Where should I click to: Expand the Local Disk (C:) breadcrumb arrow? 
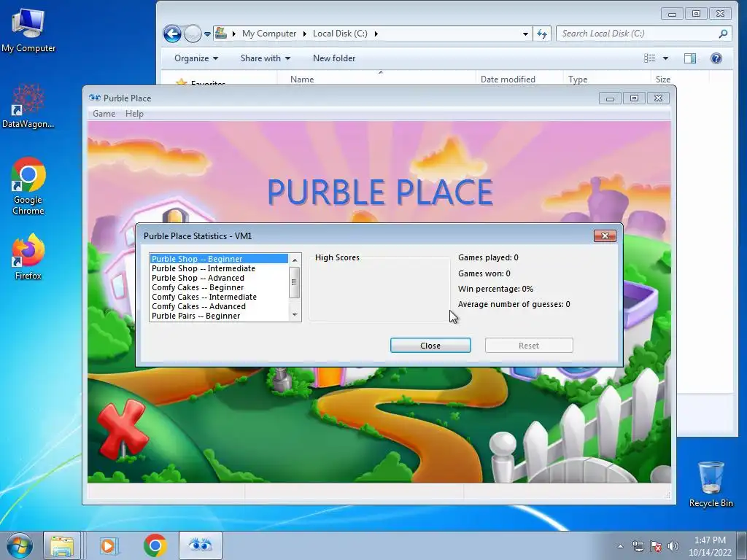coord(376,34)
